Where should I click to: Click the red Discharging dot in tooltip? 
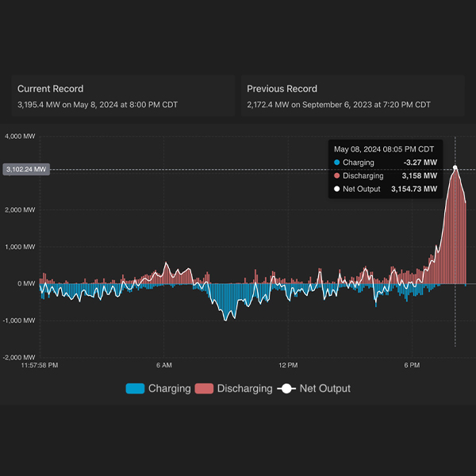click(x=336, y=176)
